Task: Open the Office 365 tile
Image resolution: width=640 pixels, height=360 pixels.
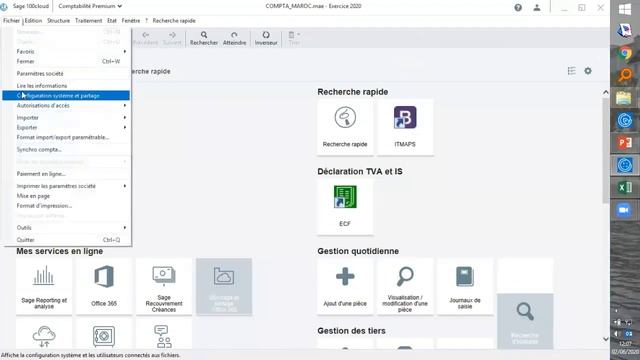Action: click(104, 287)
